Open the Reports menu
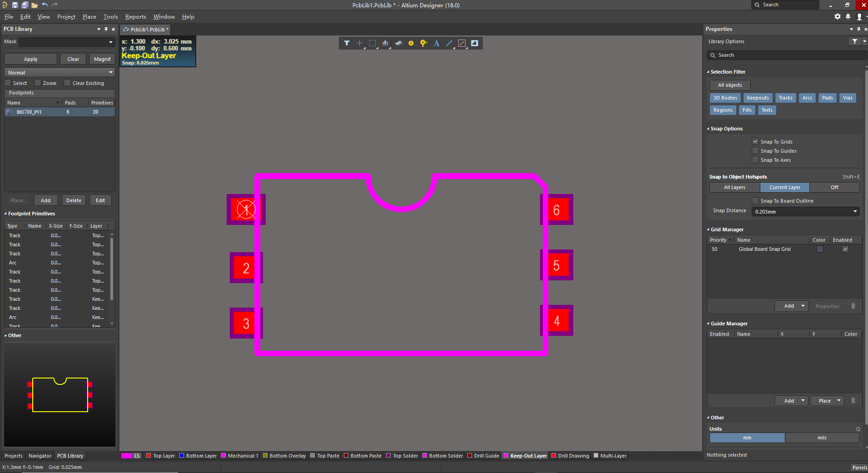Image resolution: width=868 pixels, height=473 pixels. point(136,17)
